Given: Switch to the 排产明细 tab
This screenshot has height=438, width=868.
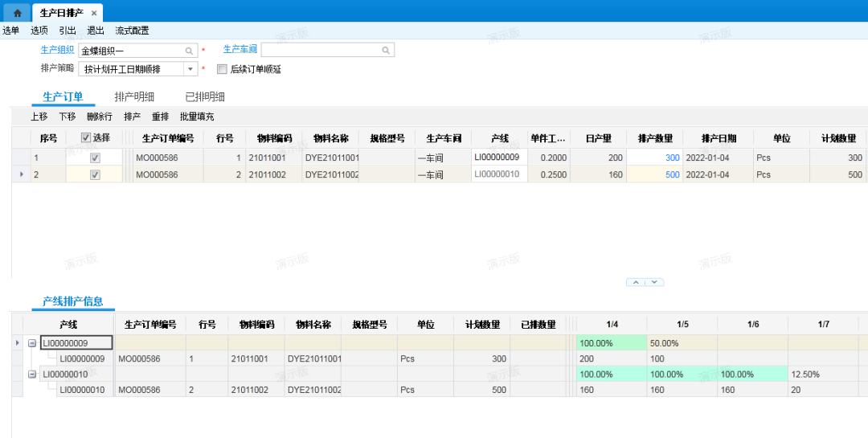Looking at the screenshot, I should click(x=134, y=97).
